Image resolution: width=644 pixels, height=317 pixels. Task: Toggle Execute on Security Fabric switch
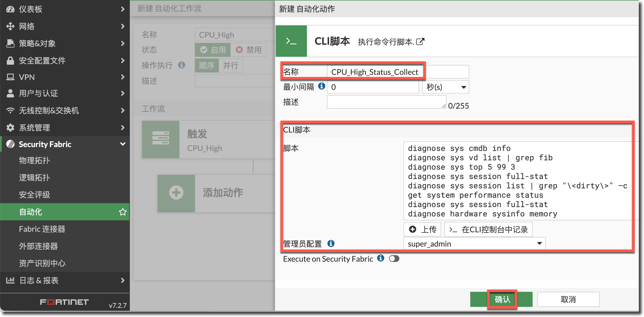394,259
